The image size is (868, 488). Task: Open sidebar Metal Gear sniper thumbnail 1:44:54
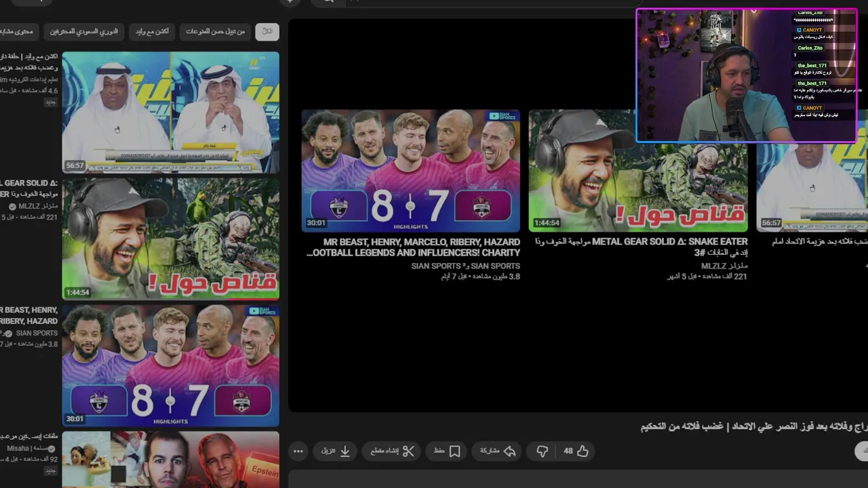click(x=170, y=239)
